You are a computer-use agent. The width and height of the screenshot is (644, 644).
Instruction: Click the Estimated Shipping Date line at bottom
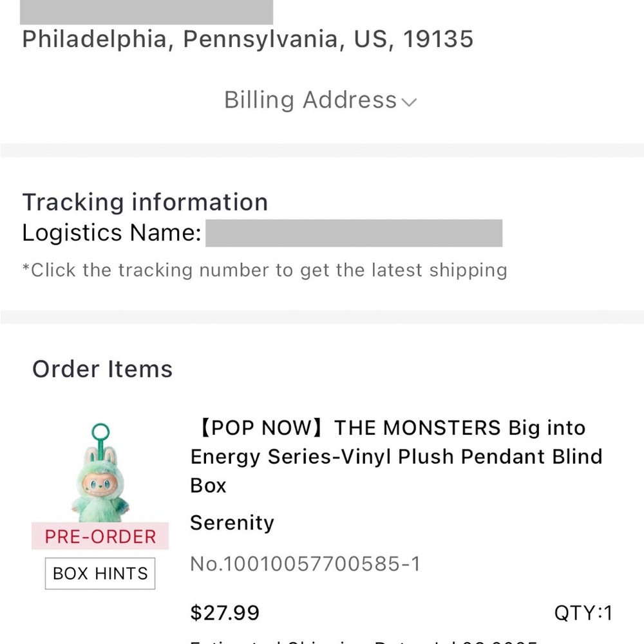click(364, 641)
